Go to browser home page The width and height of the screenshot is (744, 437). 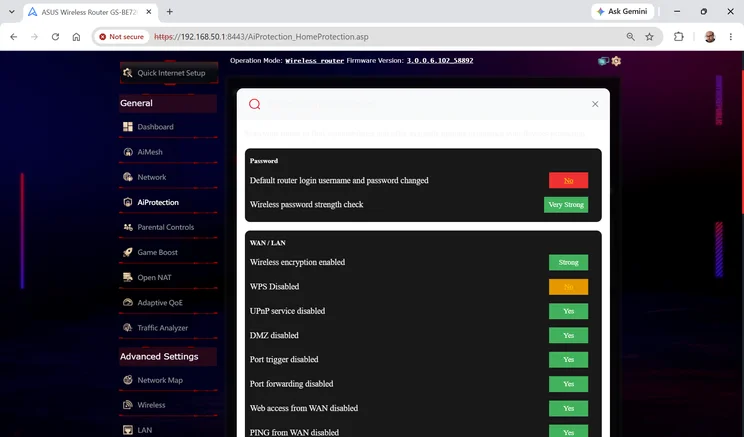tap(76, 37)
